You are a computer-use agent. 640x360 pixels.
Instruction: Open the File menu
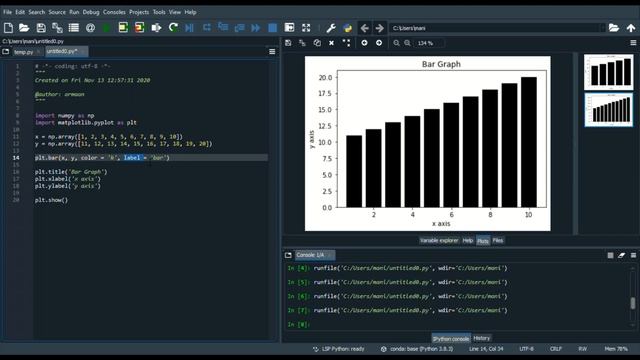coord(7,12)
